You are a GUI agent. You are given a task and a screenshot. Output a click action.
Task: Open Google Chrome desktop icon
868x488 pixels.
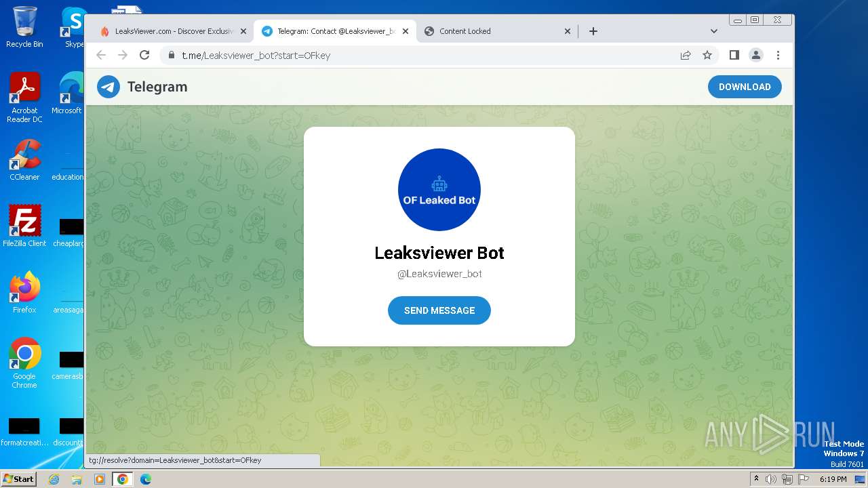(x=24, y=363)
